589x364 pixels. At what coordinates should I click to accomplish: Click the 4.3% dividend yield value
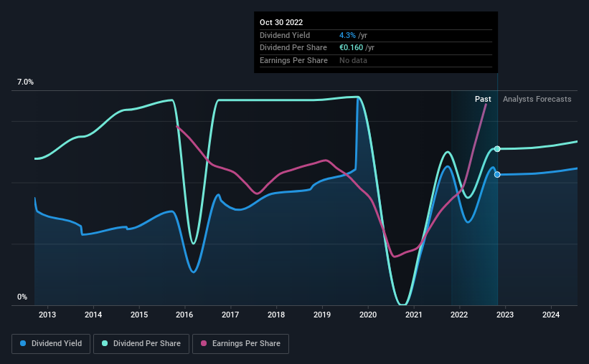pyautogui.click(x=347, y=35)
